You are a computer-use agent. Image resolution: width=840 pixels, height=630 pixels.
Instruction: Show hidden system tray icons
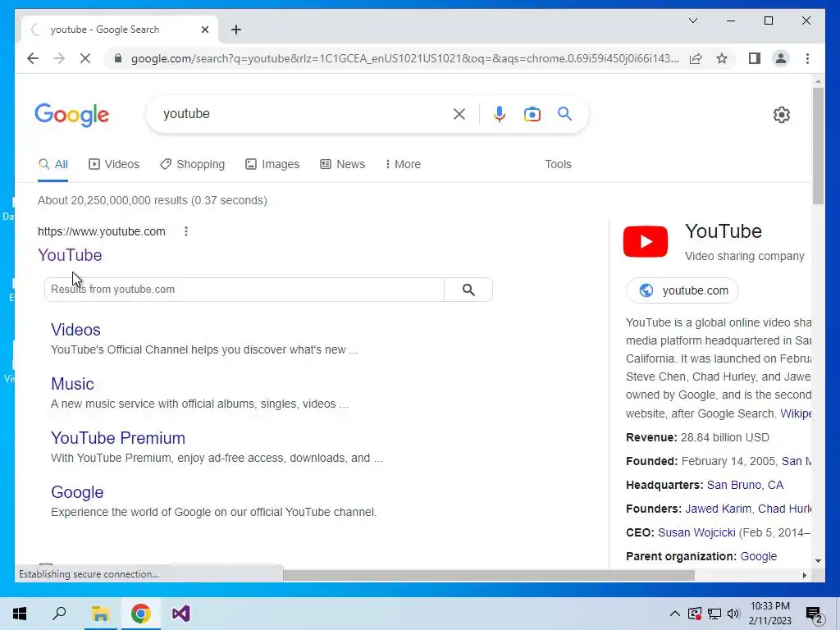point(675,614)
